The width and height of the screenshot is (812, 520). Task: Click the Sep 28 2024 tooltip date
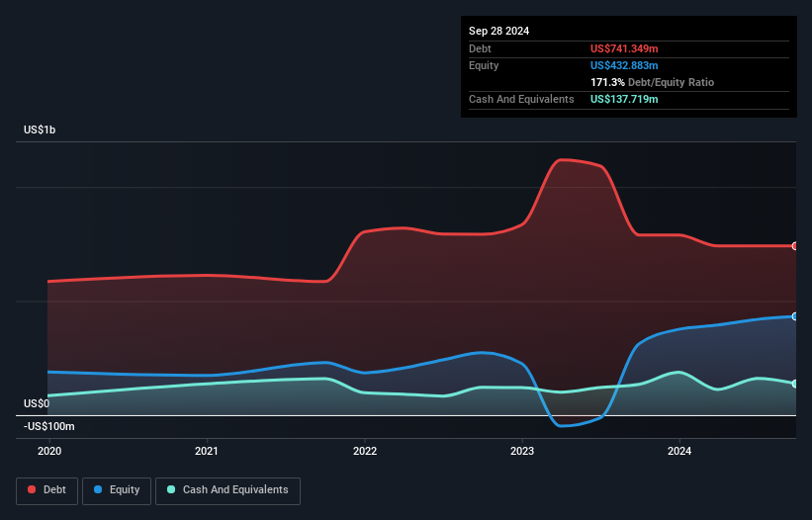click(498, 31)
